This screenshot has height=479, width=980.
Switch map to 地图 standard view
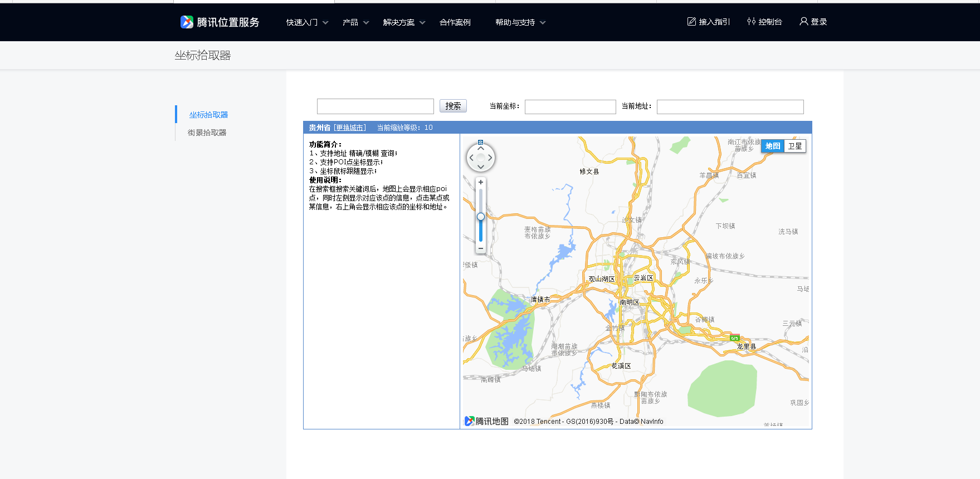[x=773, y=146]
